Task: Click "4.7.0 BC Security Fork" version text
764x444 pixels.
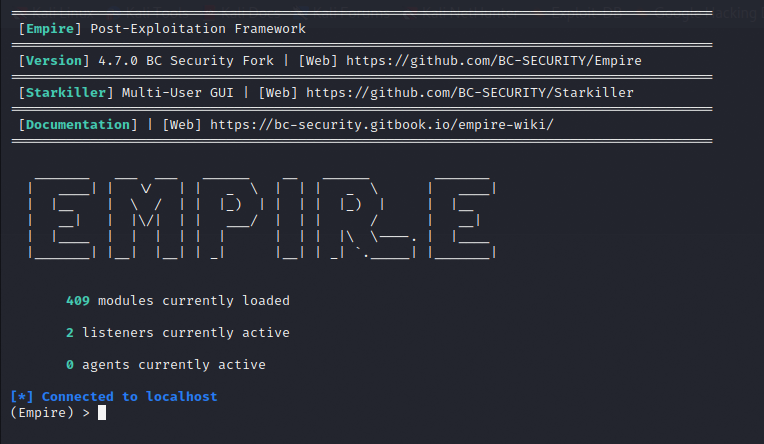Action: [186, 61]
